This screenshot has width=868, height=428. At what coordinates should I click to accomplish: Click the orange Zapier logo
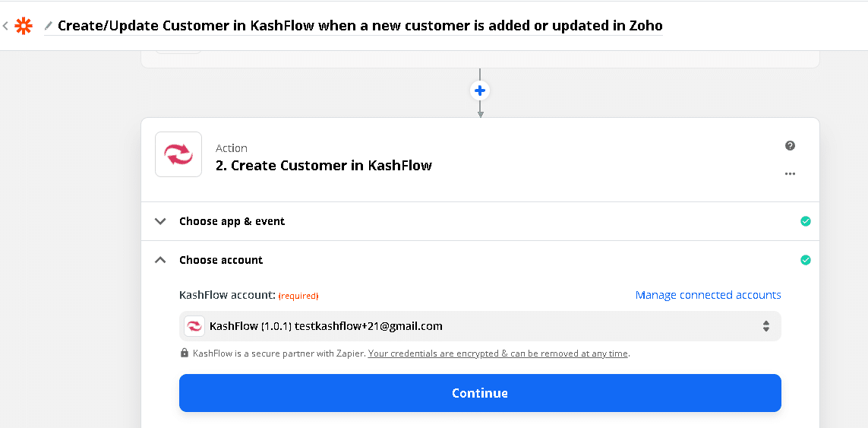pos(24,27)
